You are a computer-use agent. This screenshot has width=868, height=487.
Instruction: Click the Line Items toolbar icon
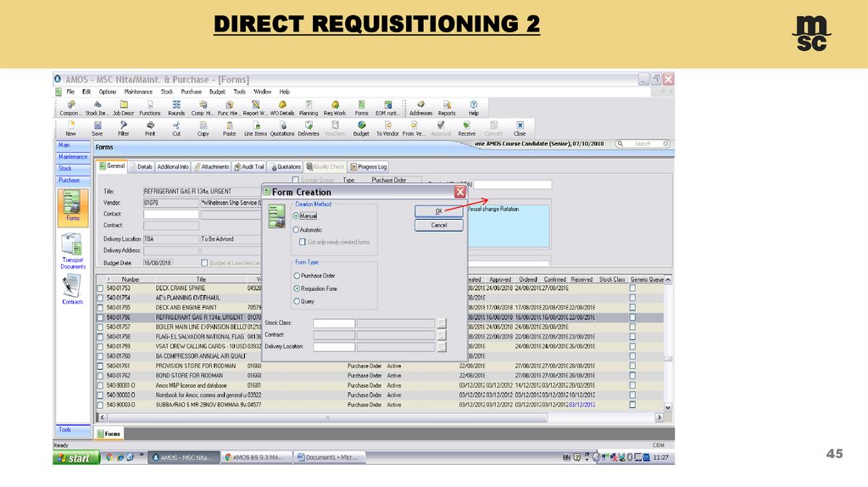tap(255, 128)
